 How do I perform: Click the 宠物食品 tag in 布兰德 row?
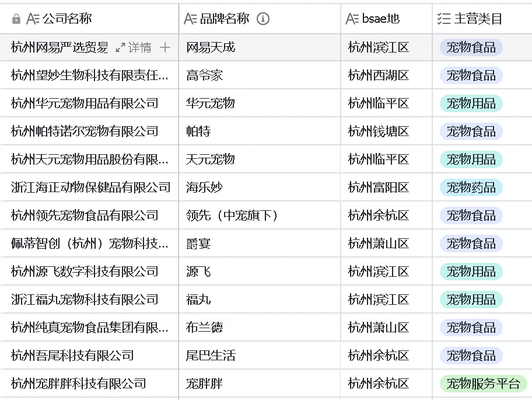point(471,328)
